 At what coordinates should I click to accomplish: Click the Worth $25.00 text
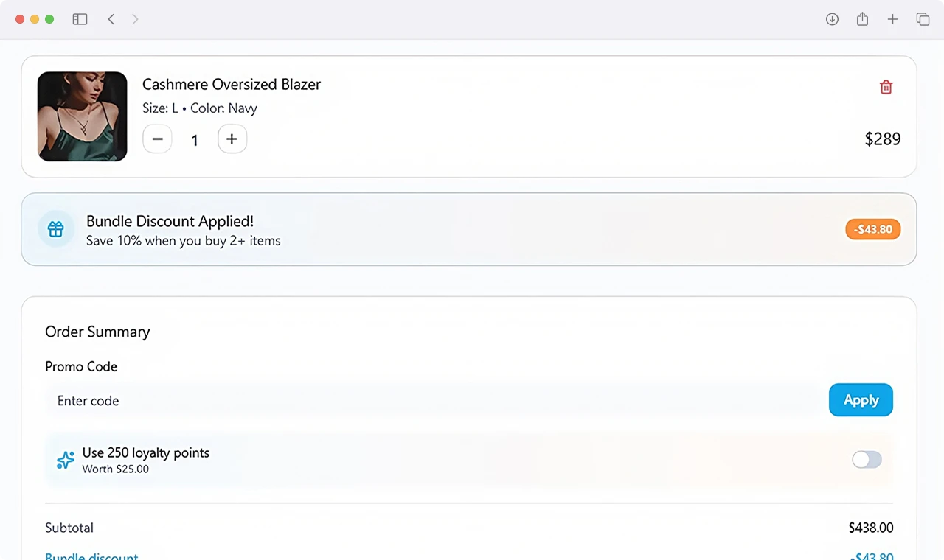pos(116,469)
